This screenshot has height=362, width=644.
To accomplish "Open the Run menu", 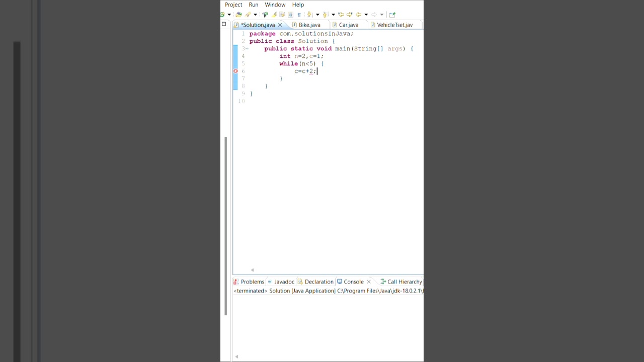I will 254,5.
